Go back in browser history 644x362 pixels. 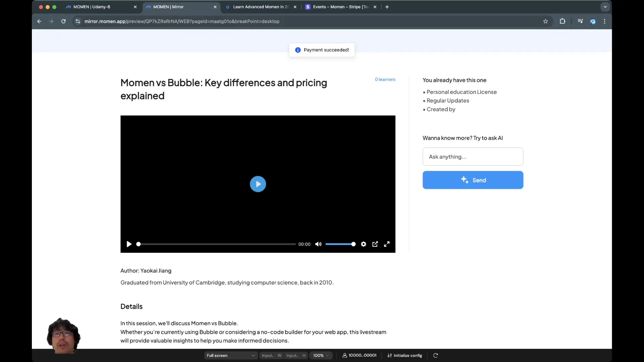pos(39,21)
